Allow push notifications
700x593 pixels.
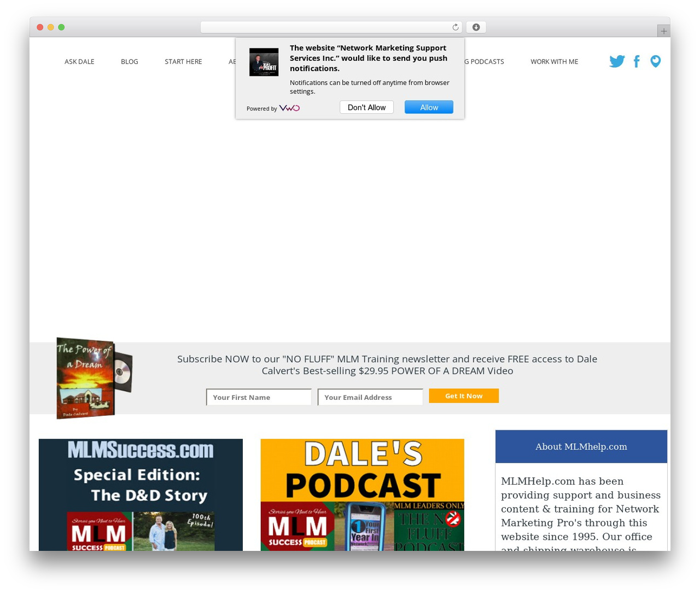(x=429, y=107)
